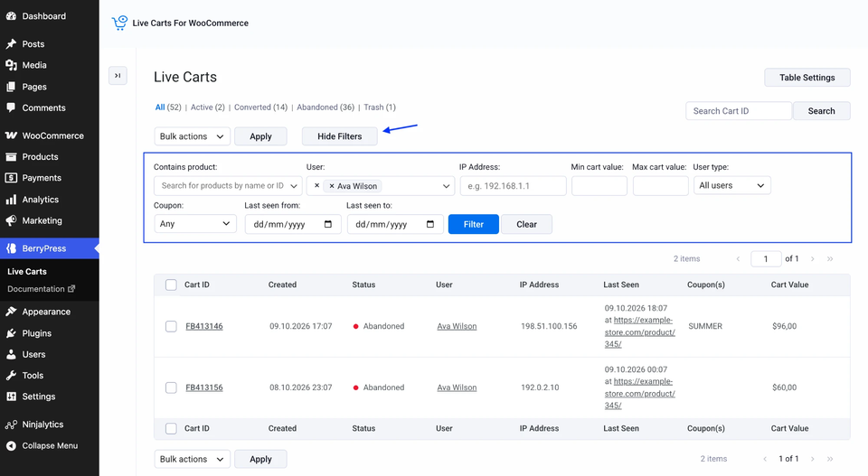The image size is (868, 476).
Task: Open the Live Carts submenu item
Action: pyautogui.click(x=27, y=272)
